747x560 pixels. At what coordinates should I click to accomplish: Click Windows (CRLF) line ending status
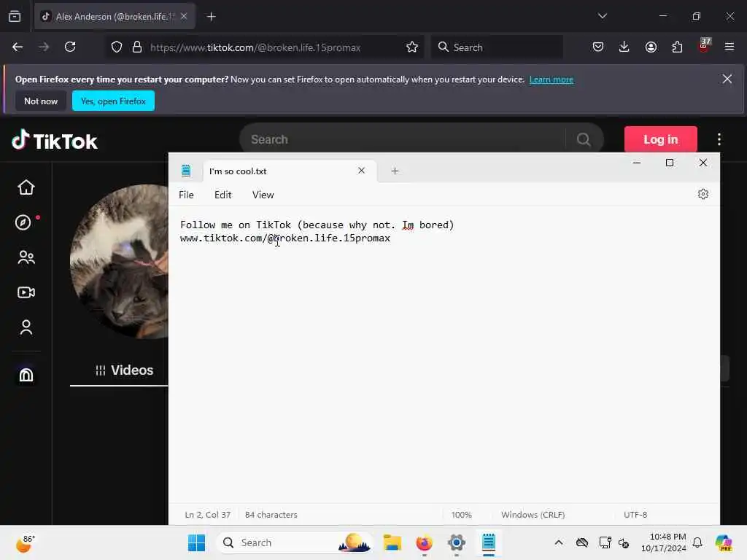pyautogui.click(x=533, y=515)
